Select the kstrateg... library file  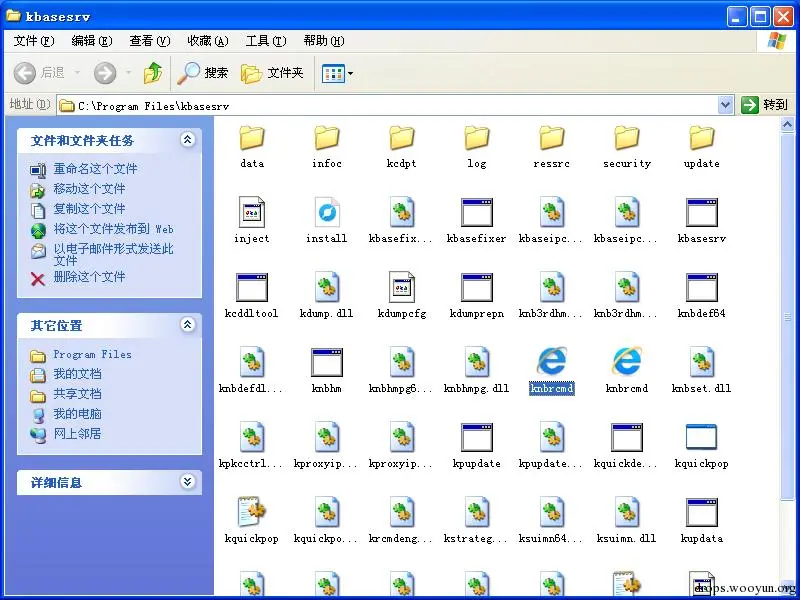tap(477, 512)
